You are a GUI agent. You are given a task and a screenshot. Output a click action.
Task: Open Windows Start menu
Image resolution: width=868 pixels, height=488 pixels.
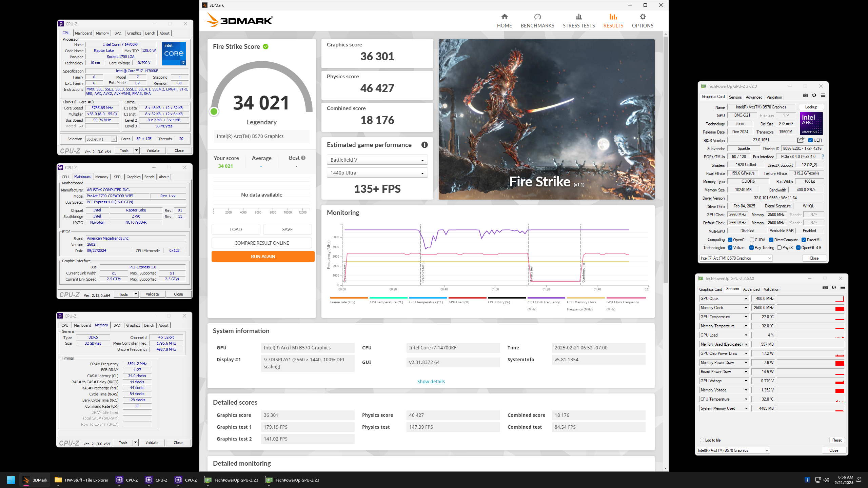[11, 480]
